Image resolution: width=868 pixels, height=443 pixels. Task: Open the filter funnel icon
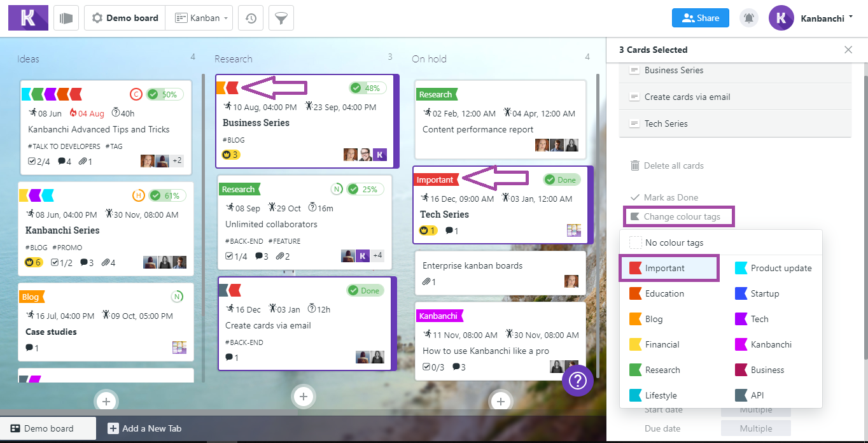281,18
